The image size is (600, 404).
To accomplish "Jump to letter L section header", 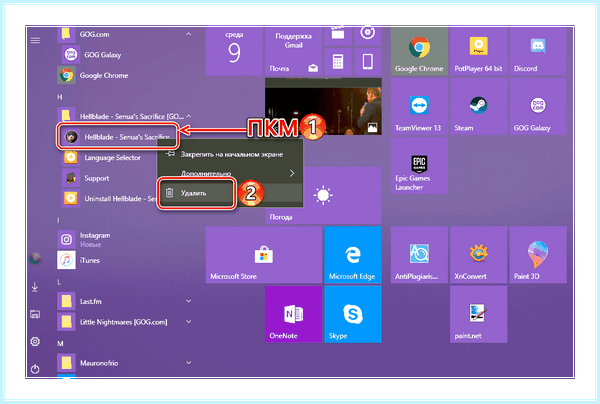I will 59,282.
